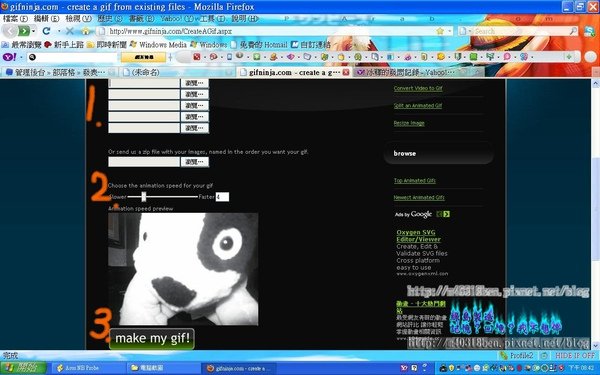Click the search magnifier in search box

coord(573,31)
